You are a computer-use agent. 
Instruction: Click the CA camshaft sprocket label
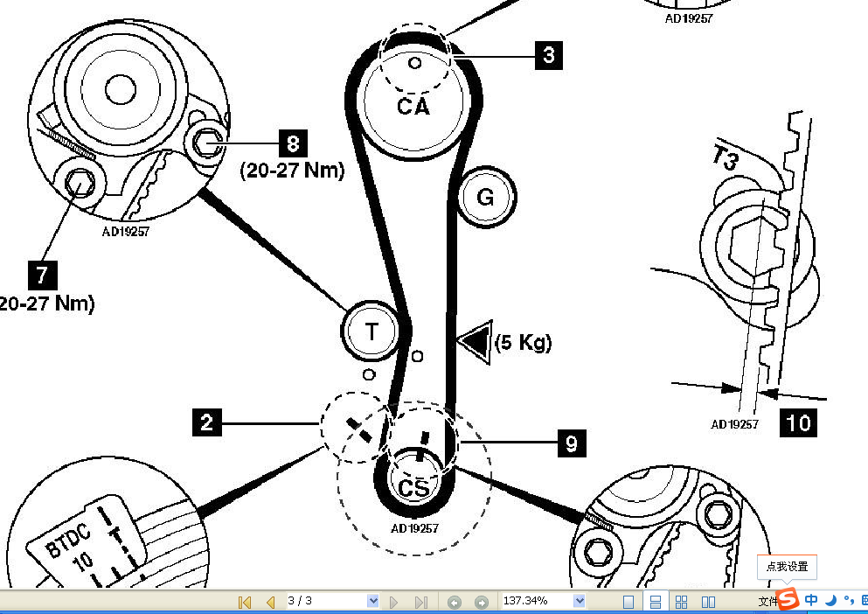413,107
